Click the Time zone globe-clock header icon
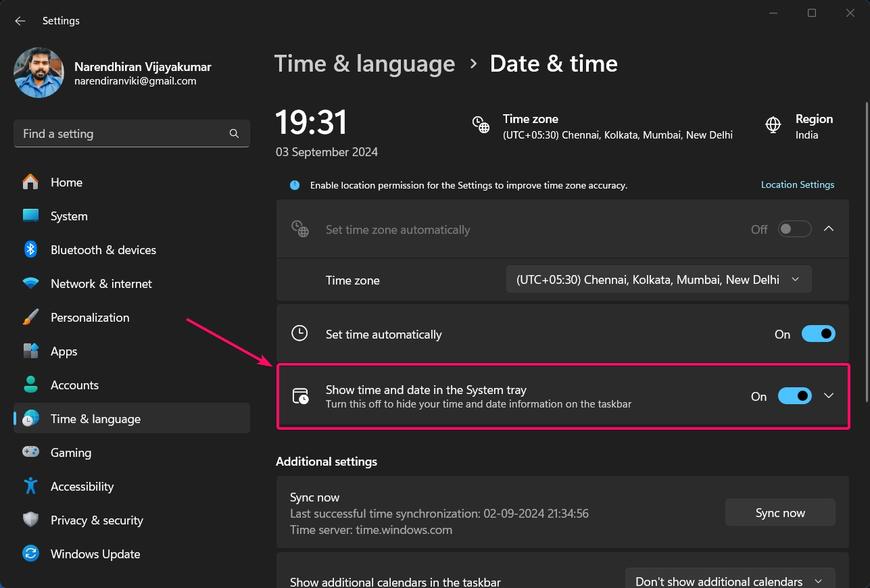 click(481, 125)
